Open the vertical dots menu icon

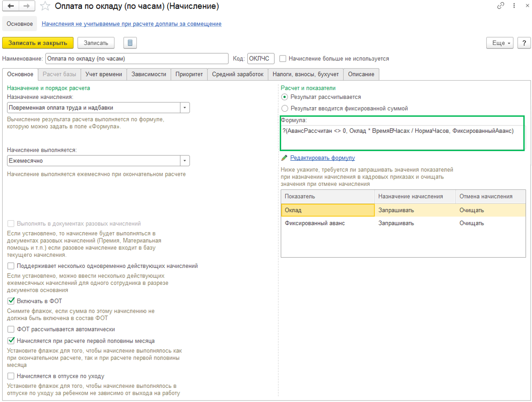(x=513, y=6)
